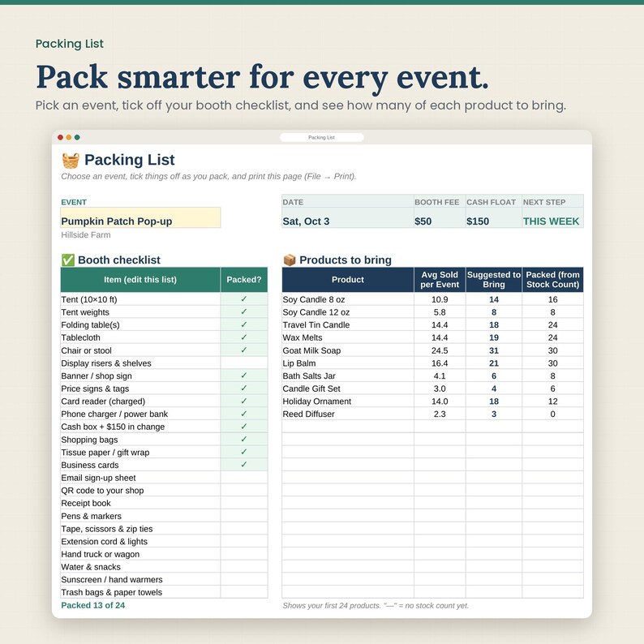Click avg sold 10.9 for Soy Candle 8 oz
The width and height of the screenshot is (644, 644).
440,299
